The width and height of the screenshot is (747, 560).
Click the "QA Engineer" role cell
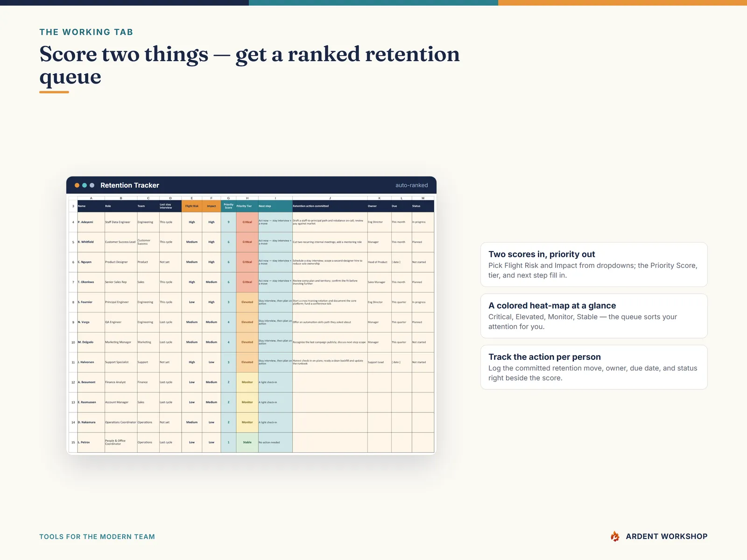pyautogui.click(x=121, y=322)
